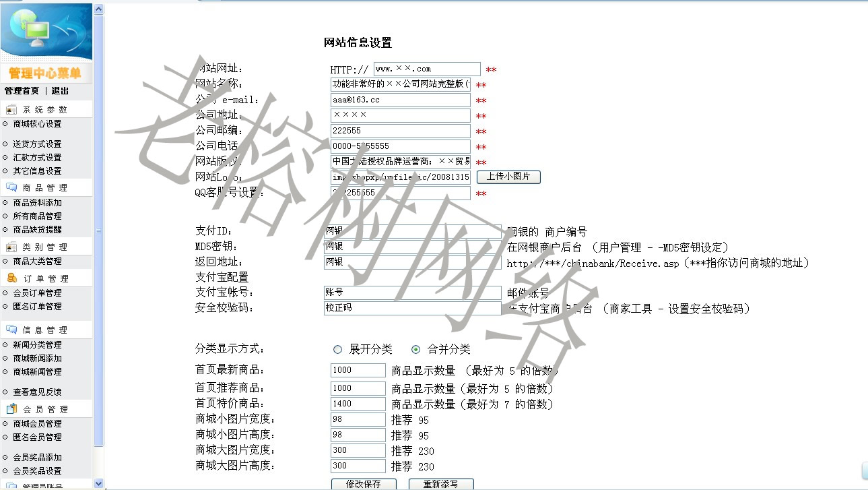Screen dimensions: 868x490
Task: Click the 会员管理 clipboard icon
Action: tap(11, 409)
